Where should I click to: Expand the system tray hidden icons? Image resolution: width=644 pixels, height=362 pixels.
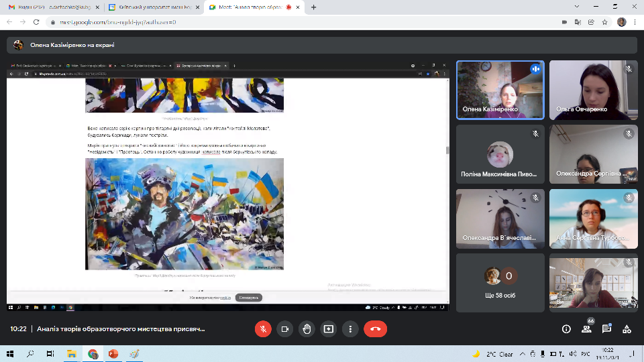[x=460, y=354]
